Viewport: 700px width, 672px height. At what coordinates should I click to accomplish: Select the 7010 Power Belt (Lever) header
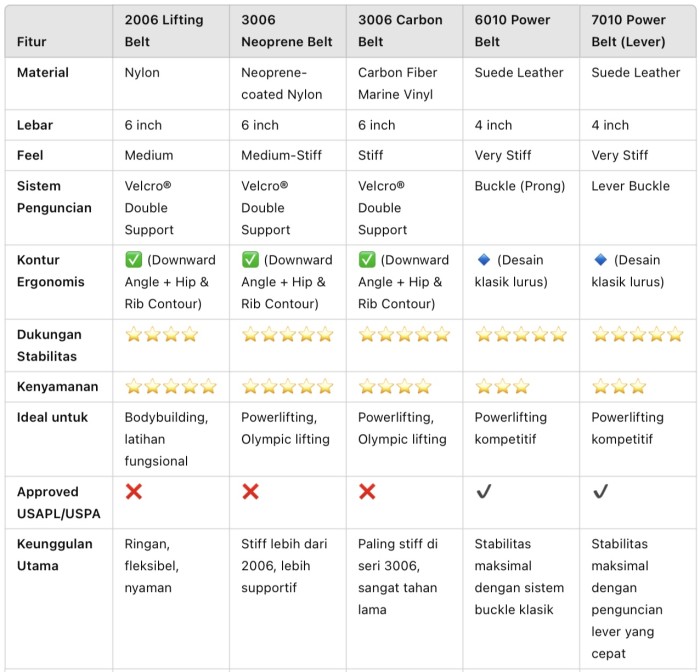coord(628,31)
